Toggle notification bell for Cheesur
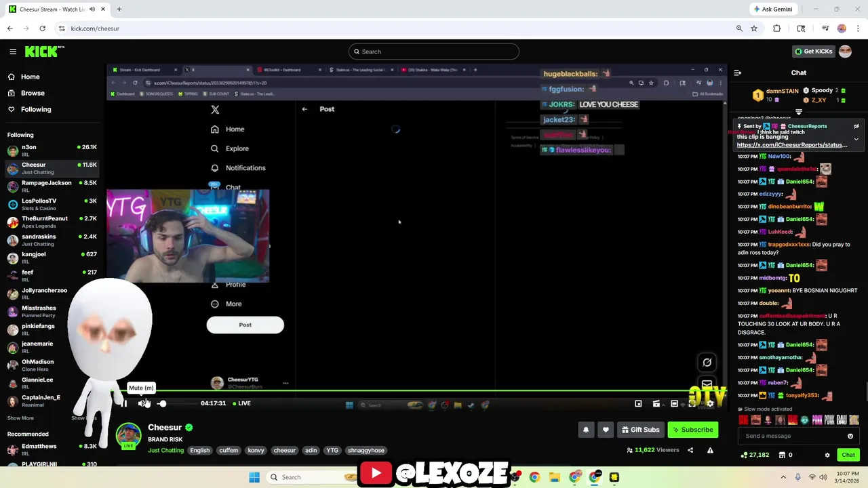 point(586,430)
